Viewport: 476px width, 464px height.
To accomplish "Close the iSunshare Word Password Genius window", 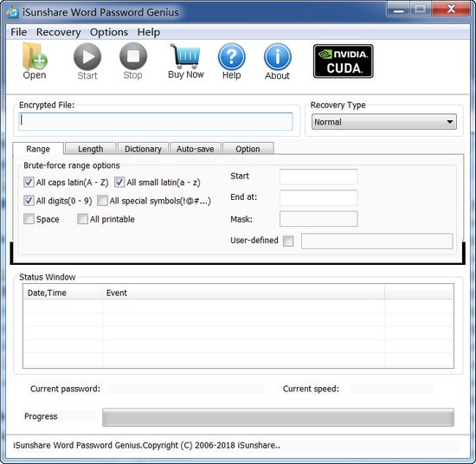I will [x=451, y=10].
